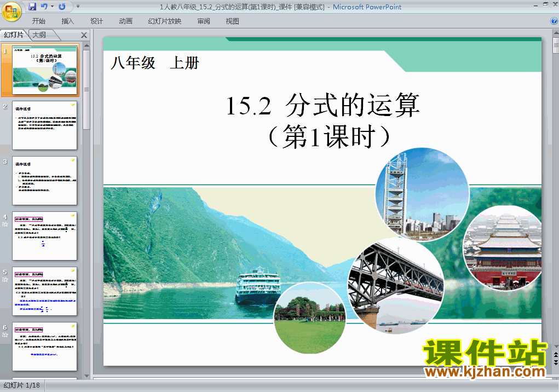This screenshot has height=392, width=559.
Task: Click thumbnail pane scroll down arrow
Action: [x=87, y=376]
